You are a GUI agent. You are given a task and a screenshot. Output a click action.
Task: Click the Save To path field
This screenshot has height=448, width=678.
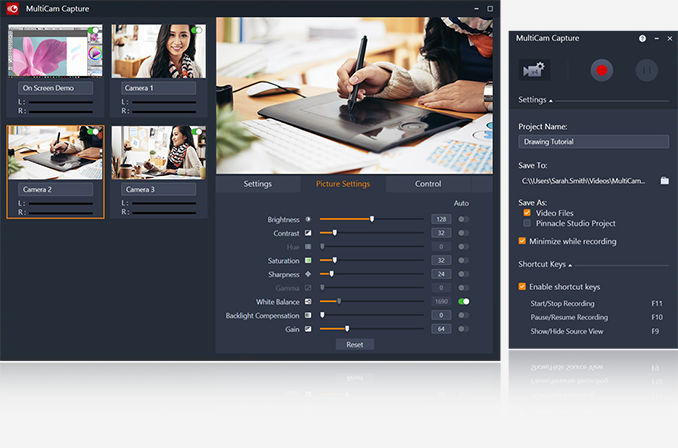coord(586,181)
